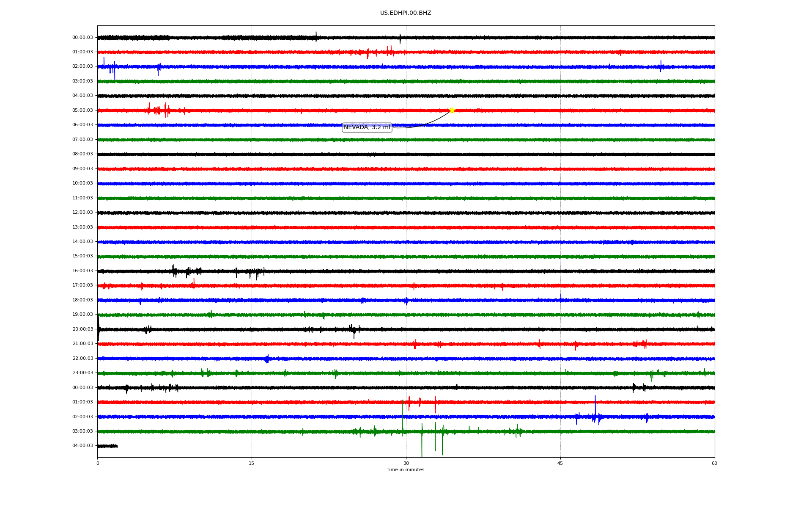Click the 15 minute x-axis tick label
This screenshot has width=812, height=508.
[x=252, y=464]
